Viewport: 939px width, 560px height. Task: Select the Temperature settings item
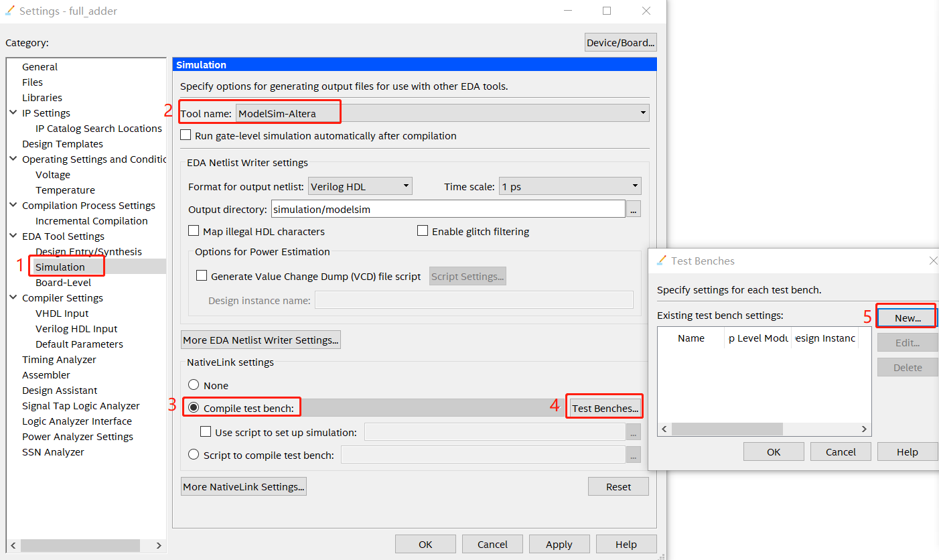coord(65,190)
